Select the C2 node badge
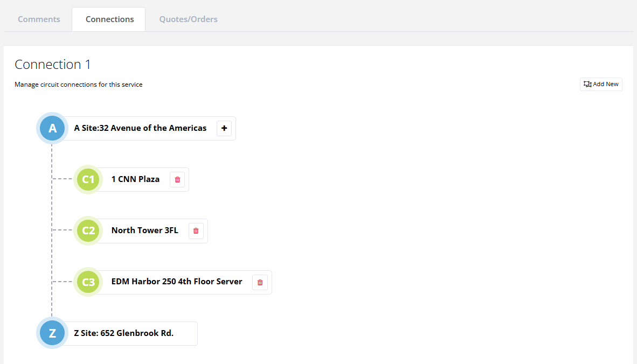Viewport: 637px width, 364px height. [x=88, y=230]
